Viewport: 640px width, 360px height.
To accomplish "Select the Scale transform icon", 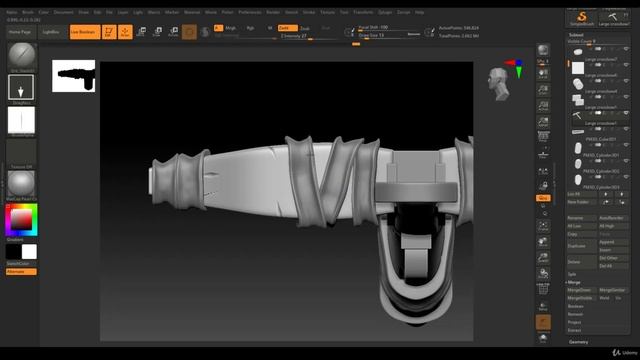I will [158, 32].
